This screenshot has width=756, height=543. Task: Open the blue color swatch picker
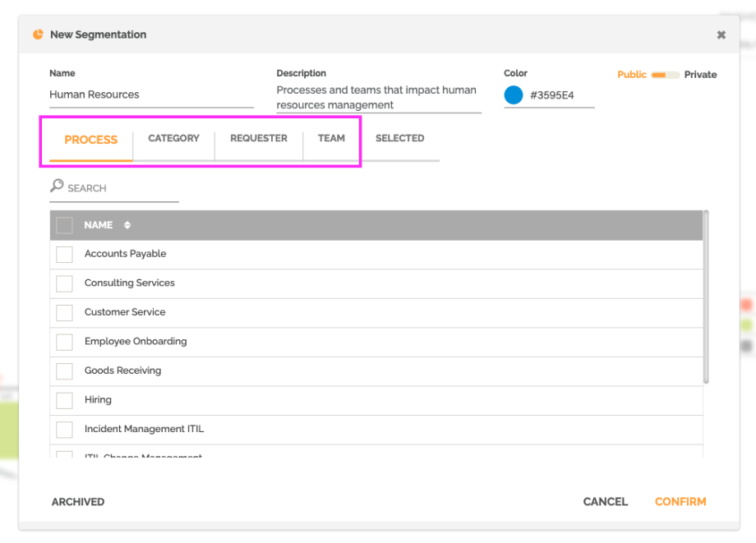(514, 95)
